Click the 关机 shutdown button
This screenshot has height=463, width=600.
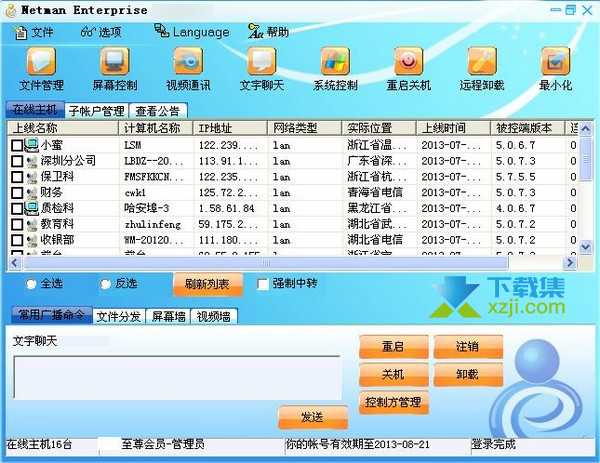pyautogui.click(x=393, y=374)
